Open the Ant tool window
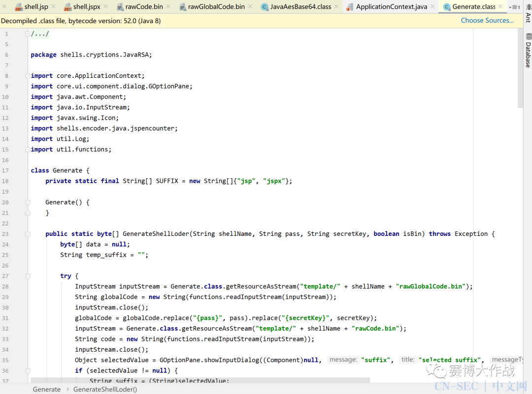Screen dimensions: 532x394 point(528,13)
